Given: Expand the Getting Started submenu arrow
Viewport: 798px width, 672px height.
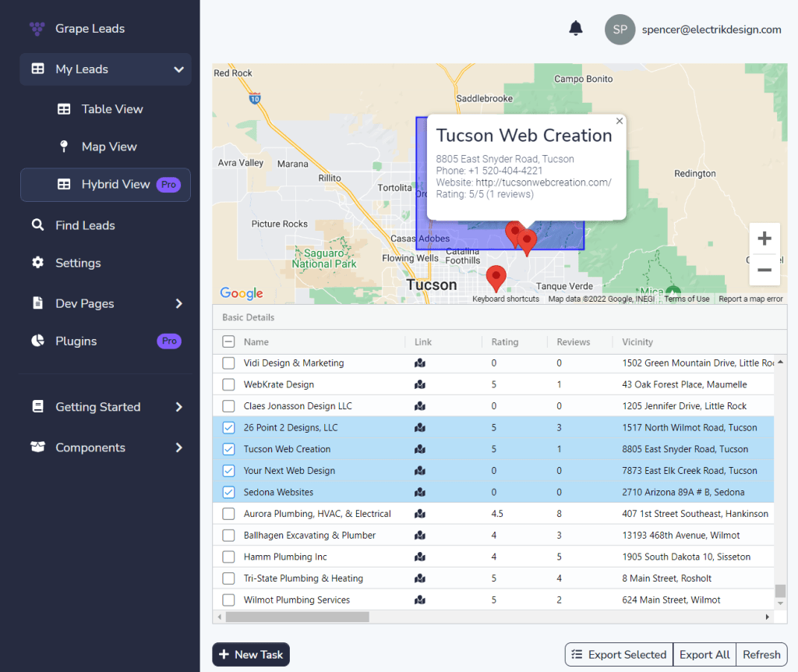Looking at the screenshot, I should pyautogui.click(x=178, y=407).
